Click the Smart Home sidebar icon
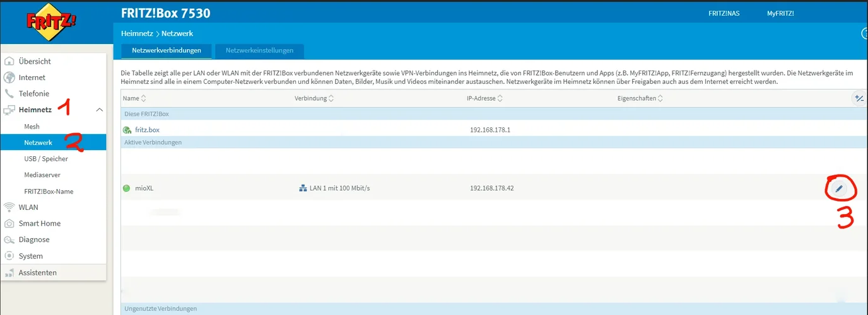Screen dimensions: 868x315 pyautogui.click(x=9, y=224)
